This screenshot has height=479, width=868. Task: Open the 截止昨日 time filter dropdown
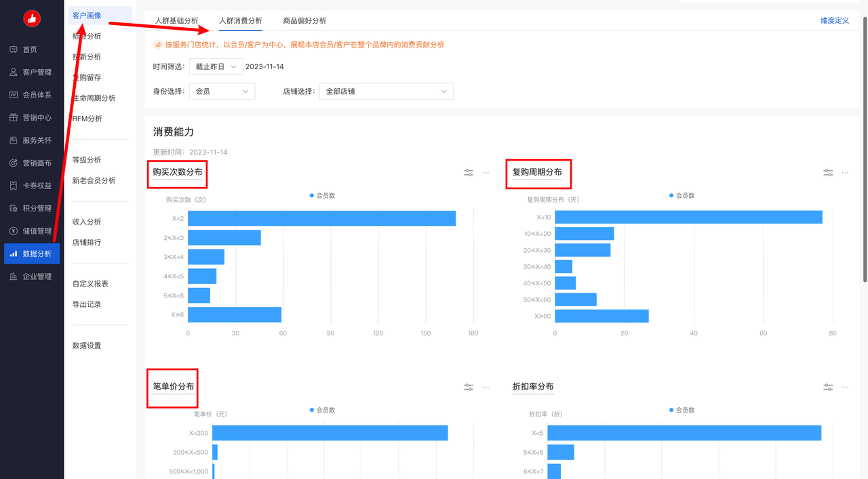(x=216, y=66)
